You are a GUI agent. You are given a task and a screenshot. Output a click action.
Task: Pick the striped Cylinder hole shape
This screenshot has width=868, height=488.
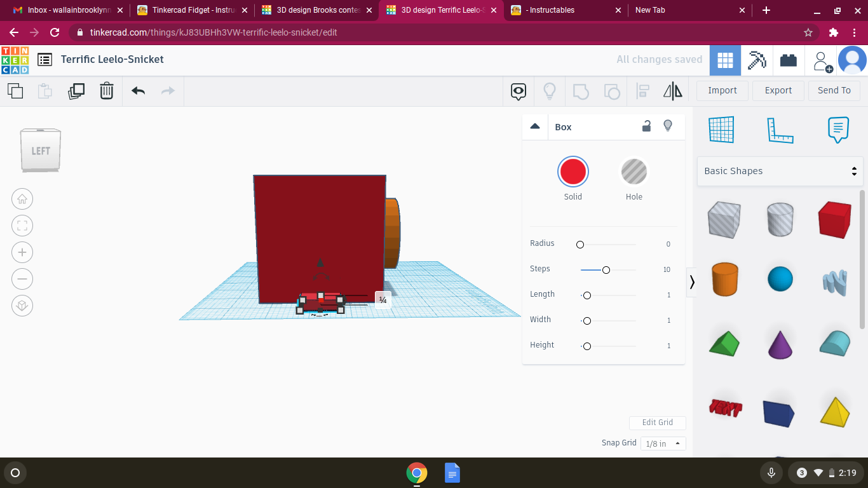click(x=780, y=220)
